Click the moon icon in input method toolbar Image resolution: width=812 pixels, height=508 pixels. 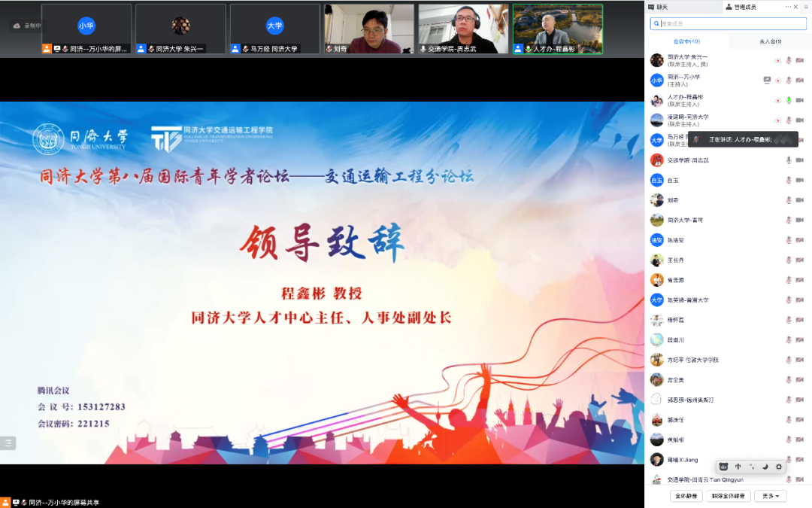click(x=765, y=467)
